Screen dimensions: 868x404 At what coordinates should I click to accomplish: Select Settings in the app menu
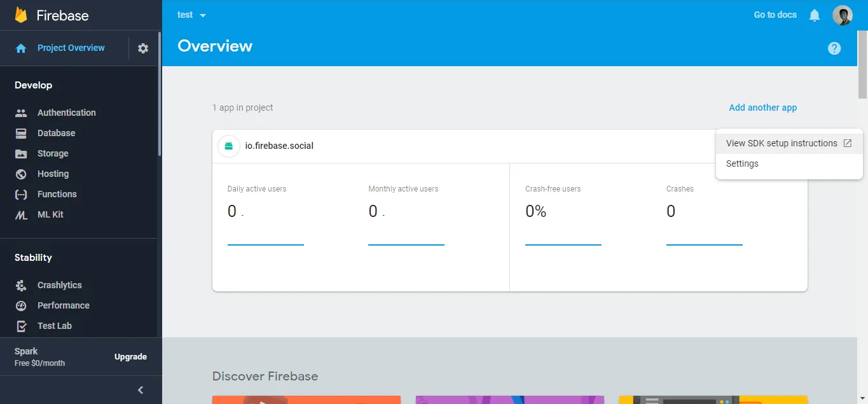789,164
